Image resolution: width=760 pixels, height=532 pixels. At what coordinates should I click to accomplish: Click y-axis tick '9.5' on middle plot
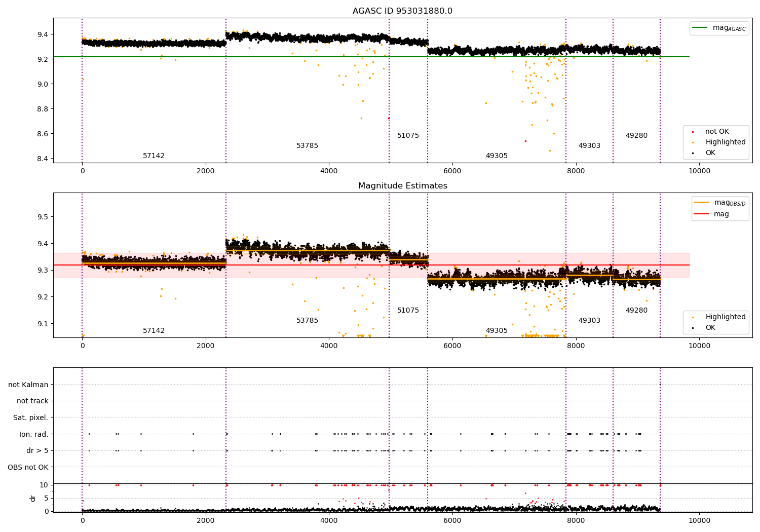tap(43, 217)
